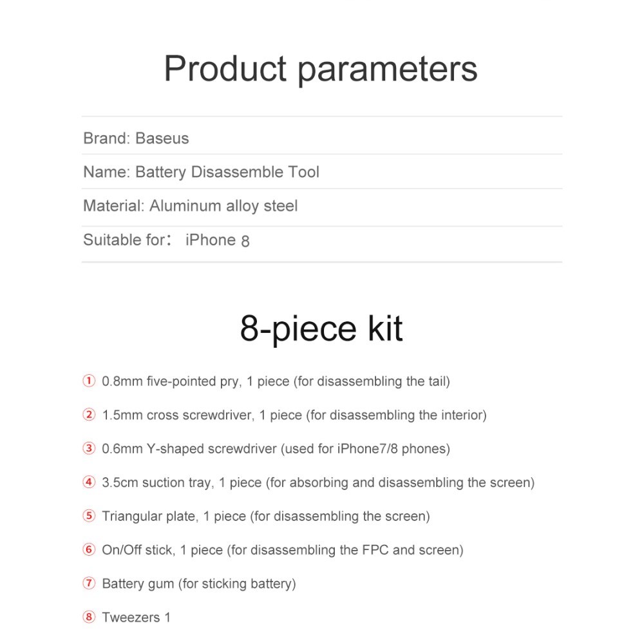This screenshot has width=644, height=644.
Task: Select the circled number 3 bullet
Action: (89, 449)
